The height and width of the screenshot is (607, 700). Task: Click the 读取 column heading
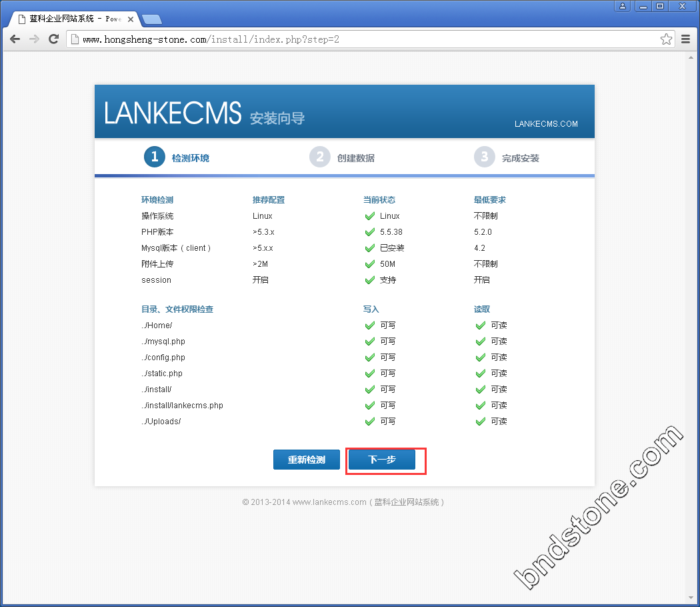click(x=482, y=309)
